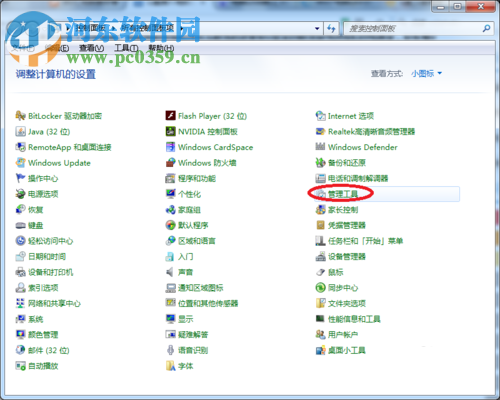Focus the 搜索控制面板 search field
Viewport: 500px width, 400px height.
(x=413, y=29)
